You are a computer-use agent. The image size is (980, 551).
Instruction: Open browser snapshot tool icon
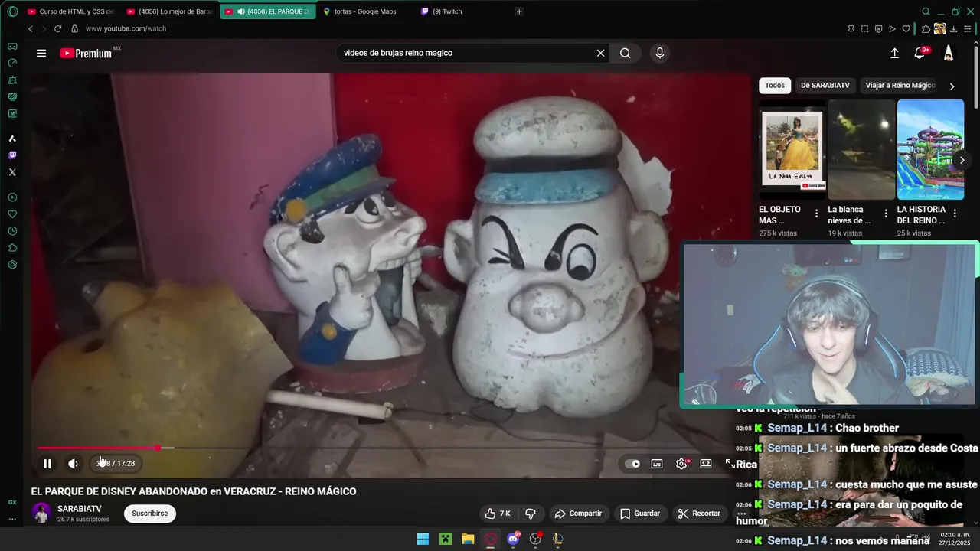[864, 29]
